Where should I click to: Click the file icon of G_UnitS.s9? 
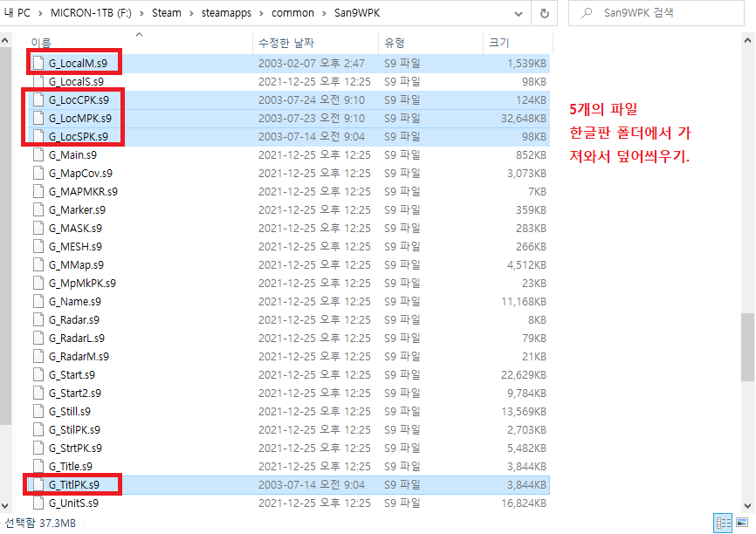tap(38, 503)
